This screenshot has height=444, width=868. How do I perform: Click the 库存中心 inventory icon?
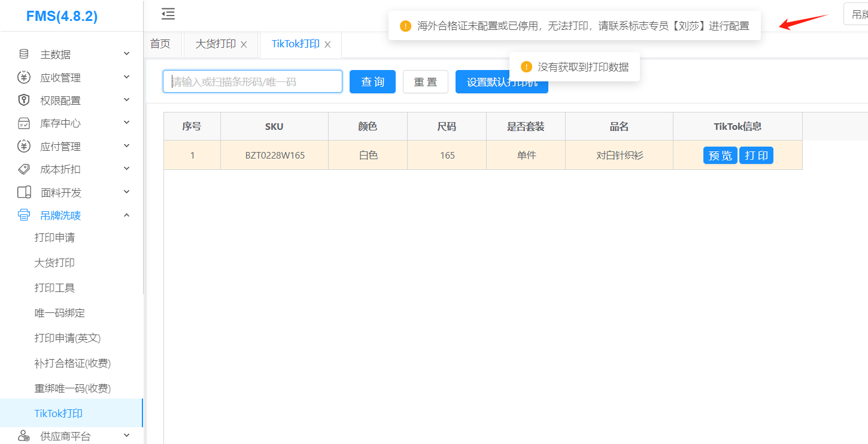click(24, 123)
